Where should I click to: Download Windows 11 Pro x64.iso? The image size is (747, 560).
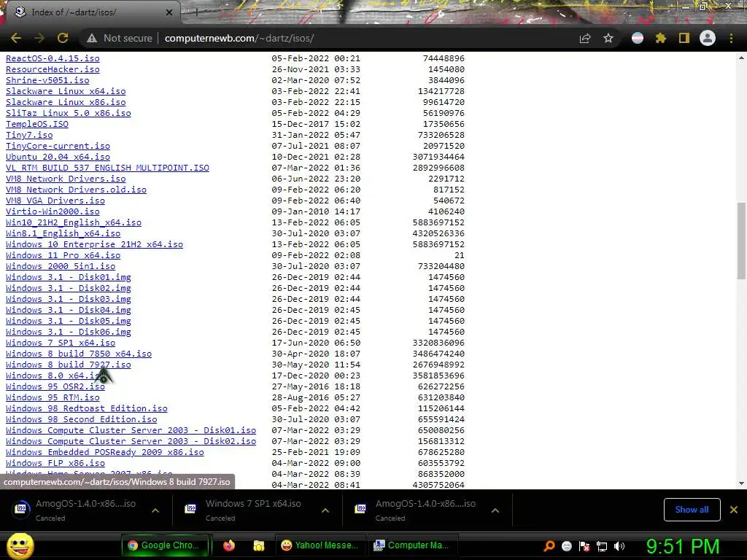(63, 256)
